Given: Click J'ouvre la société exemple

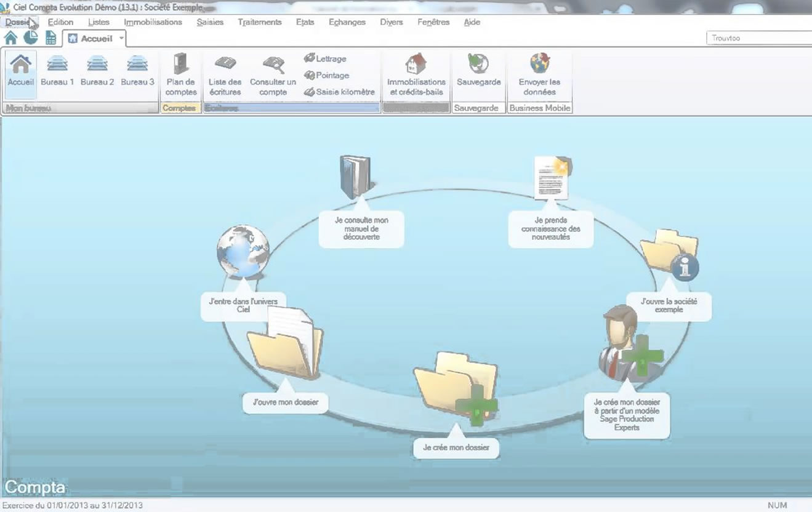Looking at the screenshot, I should pos(669,306).
